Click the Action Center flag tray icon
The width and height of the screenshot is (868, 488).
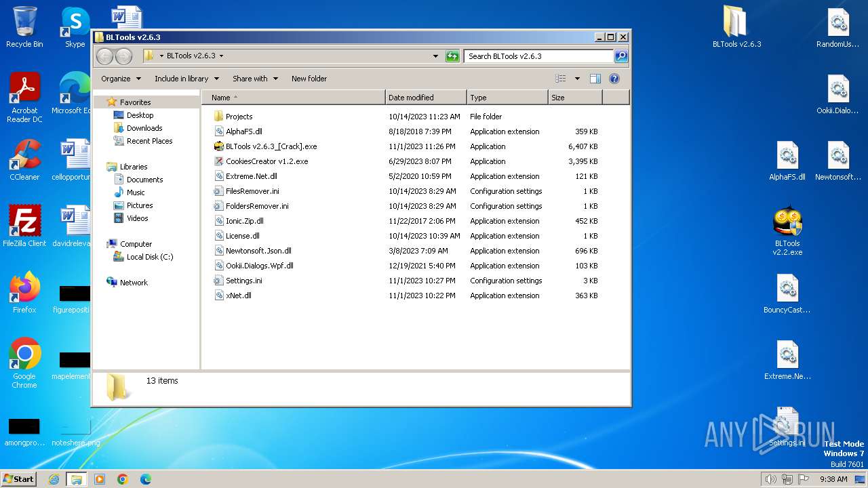tap(804, 479)
